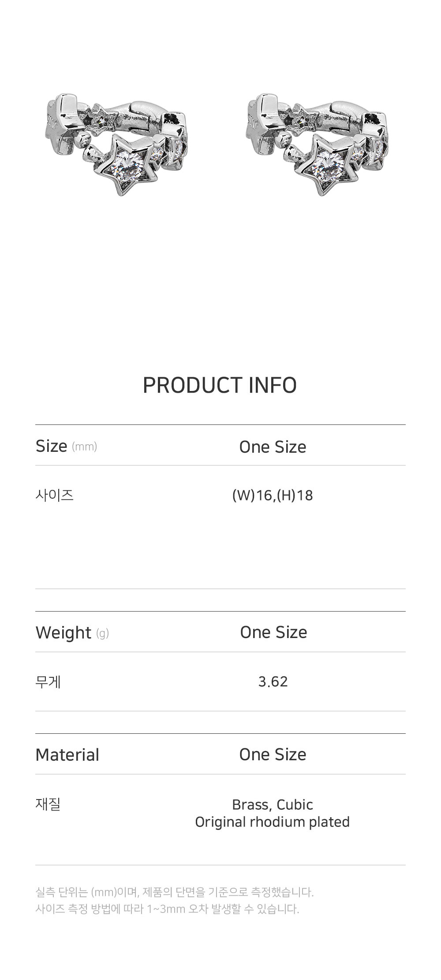
Task: Click the Brass, Cubic material text
Action: pyautogui.click(x=273, y=805)
